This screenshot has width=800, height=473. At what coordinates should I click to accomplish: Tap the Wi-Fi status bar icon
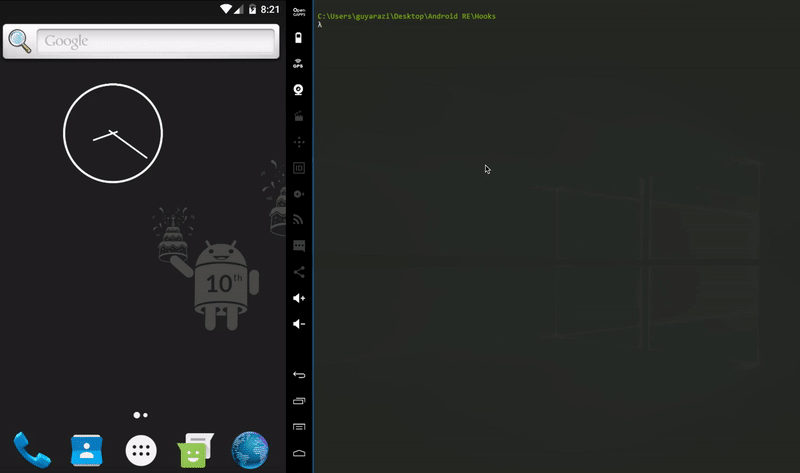point(226,9)
